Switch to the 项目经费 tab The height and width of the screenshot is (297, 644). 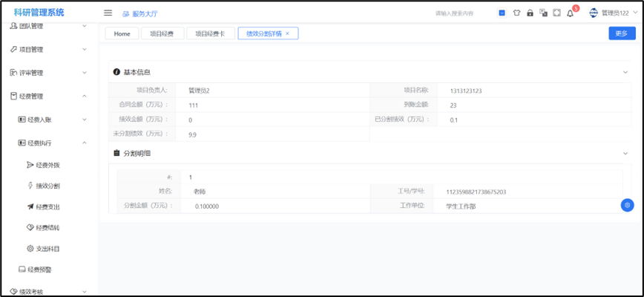pos(162,33)
